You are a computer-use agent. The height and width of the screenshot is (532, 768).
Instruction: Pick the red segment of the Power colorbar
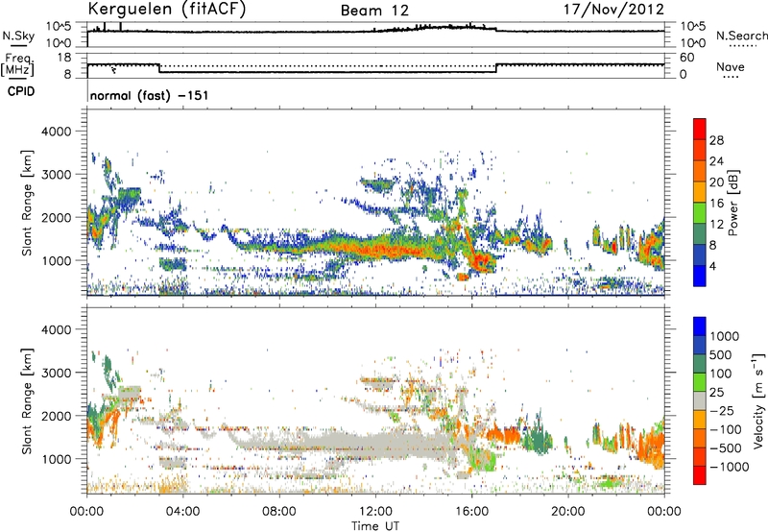point(700,129)
